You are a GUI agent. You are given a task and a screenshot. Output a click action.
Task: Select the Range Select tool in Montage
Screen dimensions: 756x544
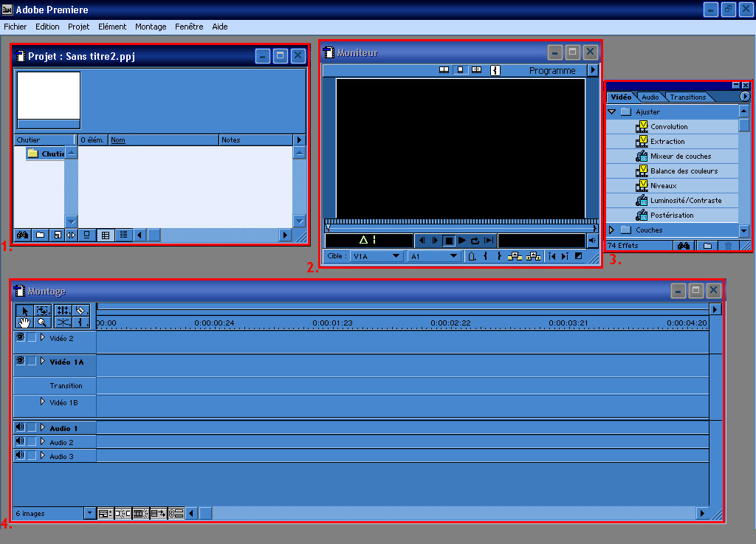coord(42,311)
